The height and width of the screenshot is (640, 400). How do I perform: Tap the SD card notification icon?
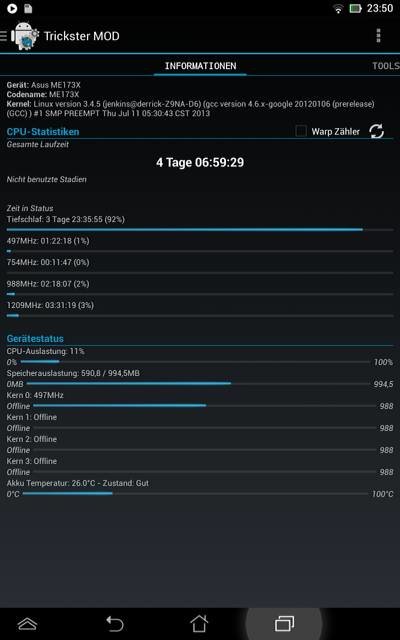click(x=28, y=8)
